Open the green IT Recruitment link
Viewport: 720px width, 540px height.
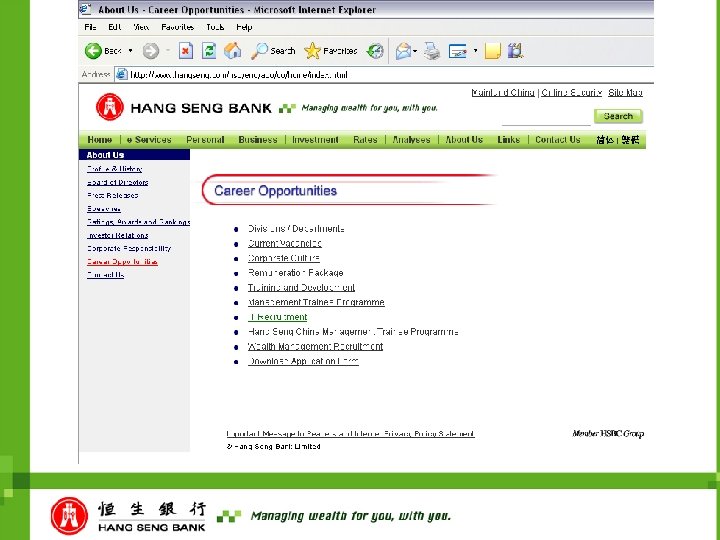pos(277,317)
